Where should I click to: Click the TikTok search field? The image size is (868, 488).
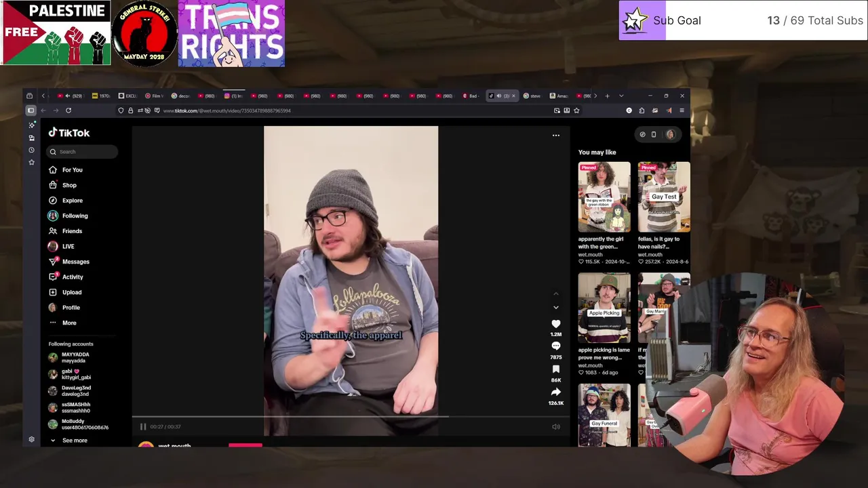83,152
